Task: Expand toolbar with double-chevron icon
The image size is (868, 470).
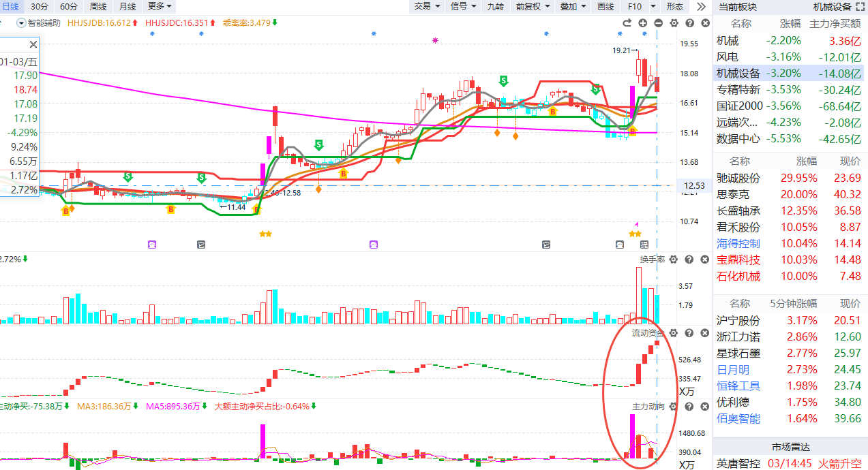Action: (701, 7)
